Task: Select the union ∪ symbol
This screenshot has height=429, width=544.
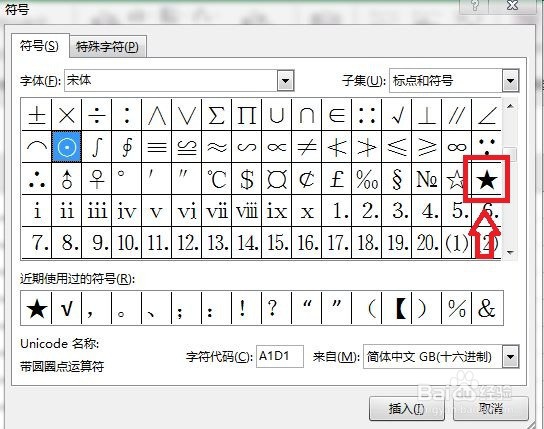Action: [x=277, y=115]
